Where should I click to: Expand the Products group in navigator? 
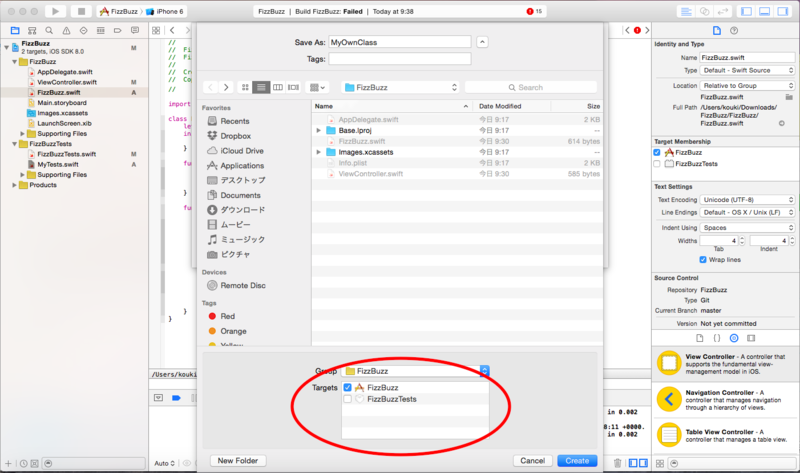tap(14, 185)
